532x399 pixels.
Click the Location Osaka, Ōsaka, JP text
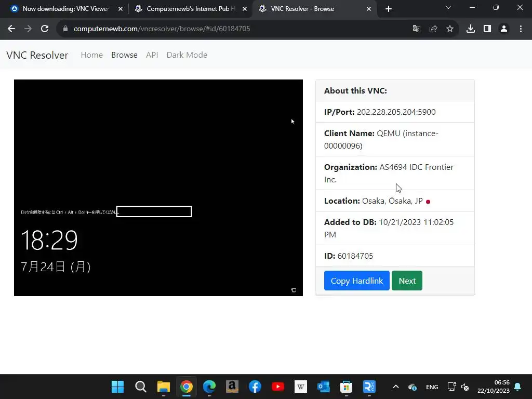(373, 201)
